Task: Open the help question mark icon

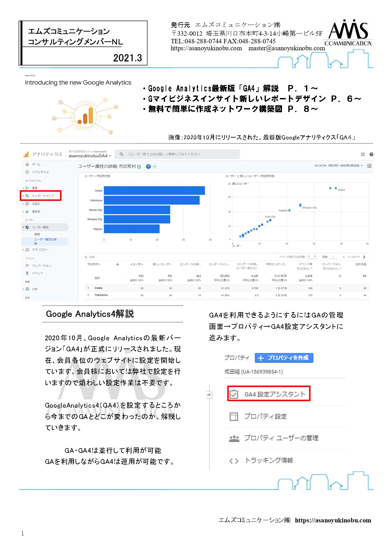Action: click(x=371, y=154)
